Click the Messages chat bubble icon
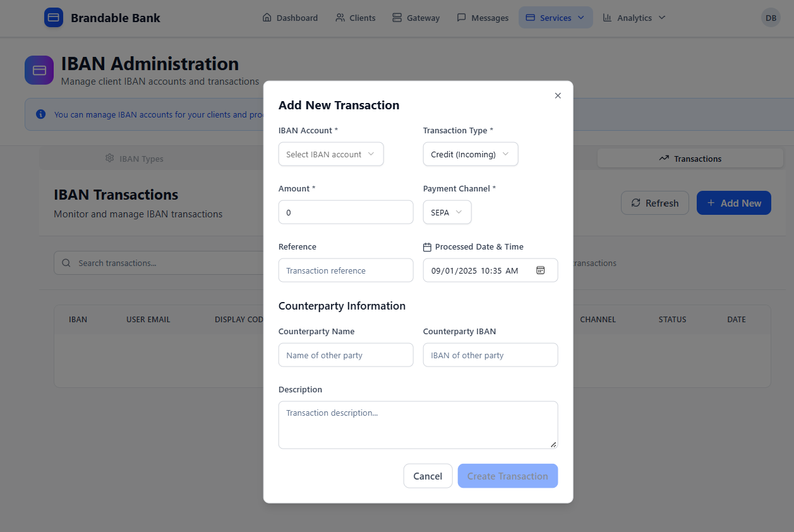This screenshot has height=532, width=794. click(x=461, y=18)
